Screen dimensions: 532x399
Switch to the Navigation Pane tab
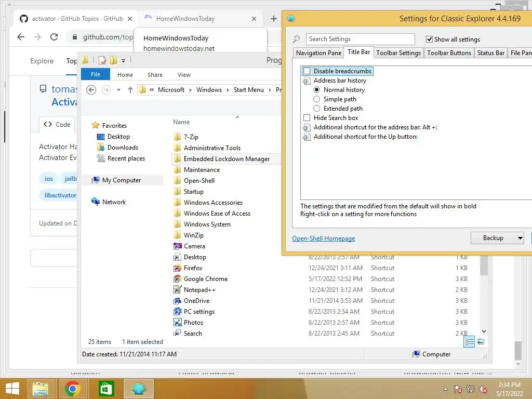[x=318, y=53]
